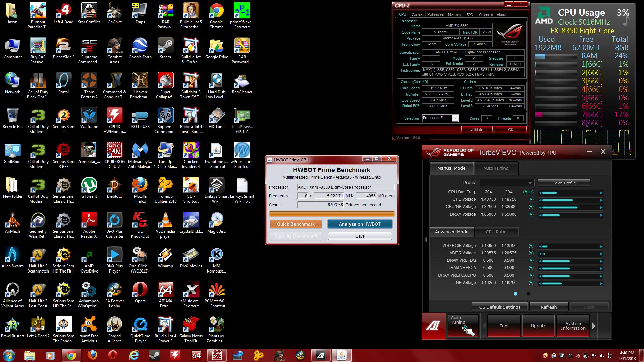Image resolution: width=644 pixels, height=362 pixels.
Task: Open TurboV EVO Profile dropdown
Action: [x=506, y=183]
